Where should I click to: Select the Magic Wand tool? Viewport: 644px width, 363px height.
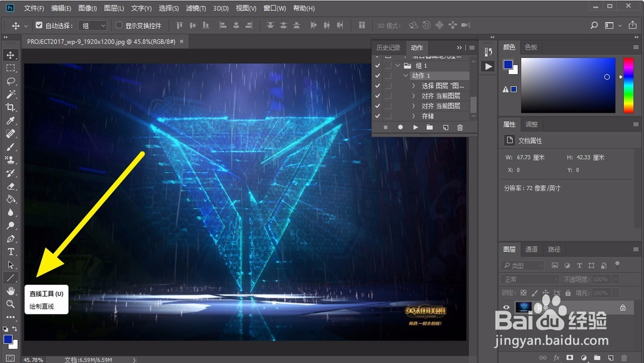(11, 94)
